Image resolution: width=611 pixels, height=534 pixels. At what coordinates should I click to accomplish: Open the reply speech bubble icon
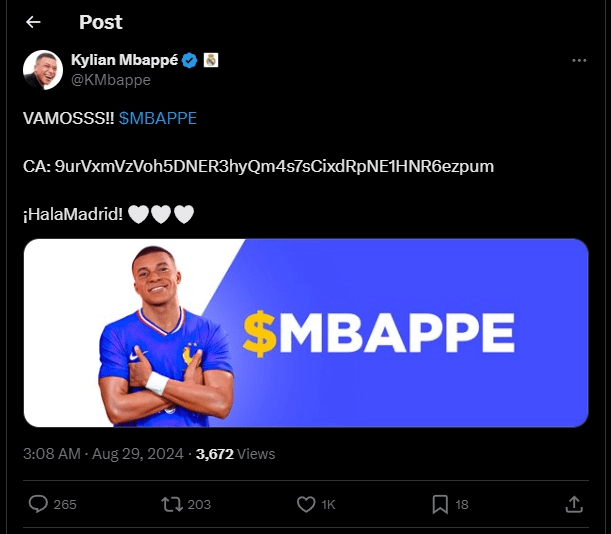[38, 504]
